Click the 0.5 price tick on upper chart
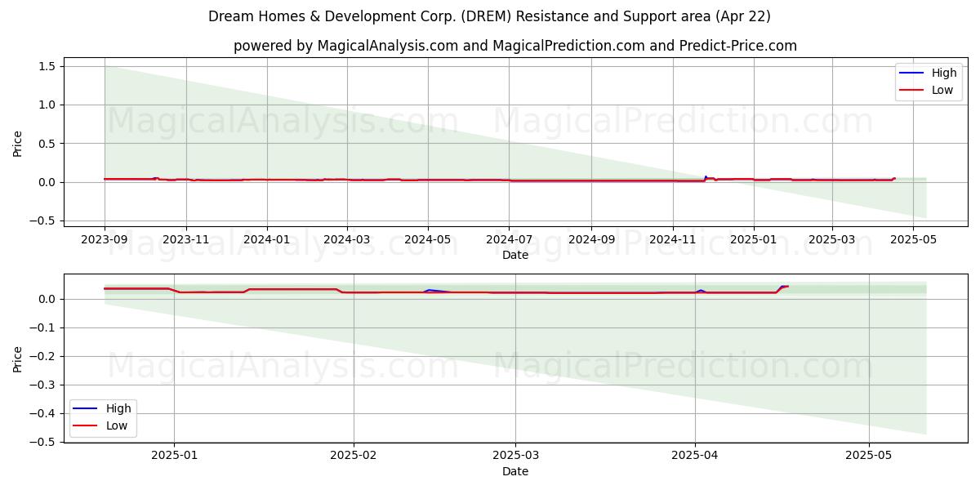 click(x=47, y=143)
